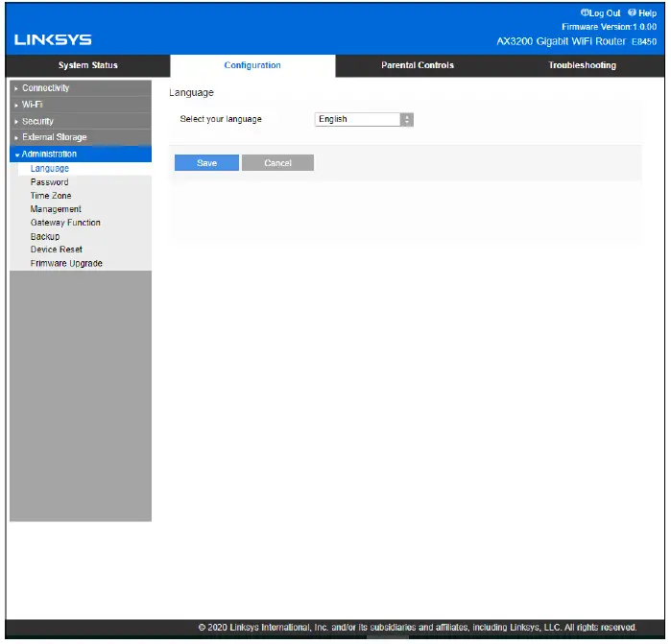Viewport: 671px width, 644px height.
Task: Click the Log Out icon
Action: (x=585, y=12)
